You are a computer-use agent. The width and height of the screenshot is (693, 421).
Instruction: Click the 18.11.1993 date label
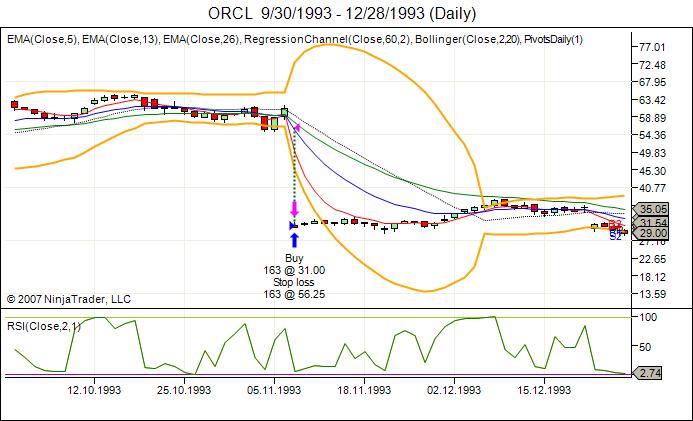[x=364, y=391]
